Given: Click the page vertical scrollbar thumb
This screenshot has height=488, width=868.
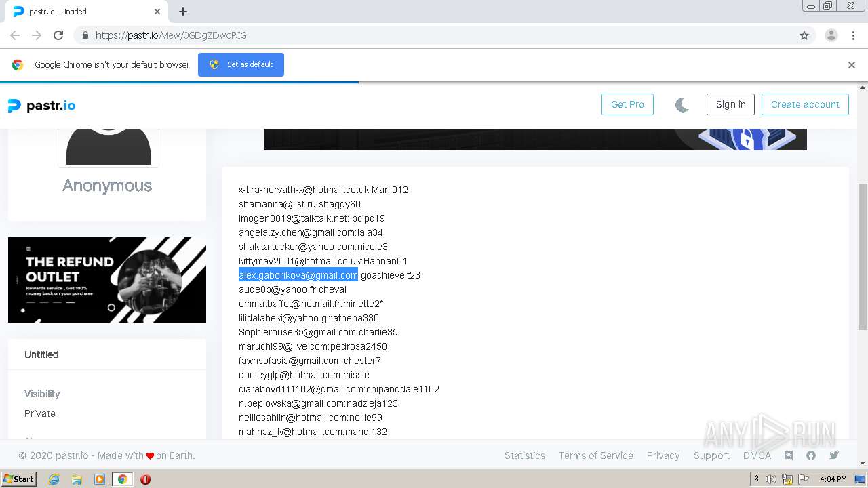Looking at the screenshot, I should pos(863,258).
